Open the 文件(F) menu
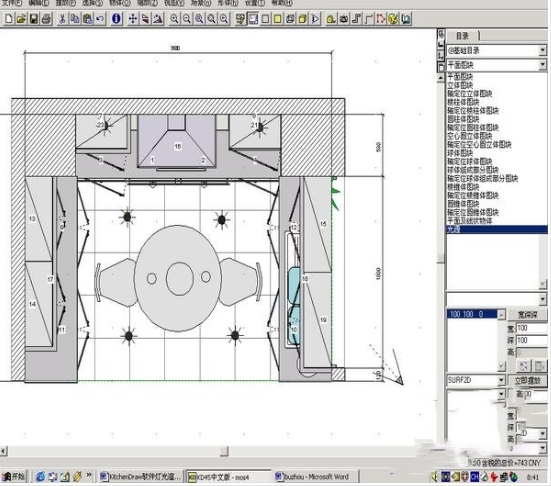Image resolution: width=551 pixels, height=486 pixels. (x=12, y=3)
